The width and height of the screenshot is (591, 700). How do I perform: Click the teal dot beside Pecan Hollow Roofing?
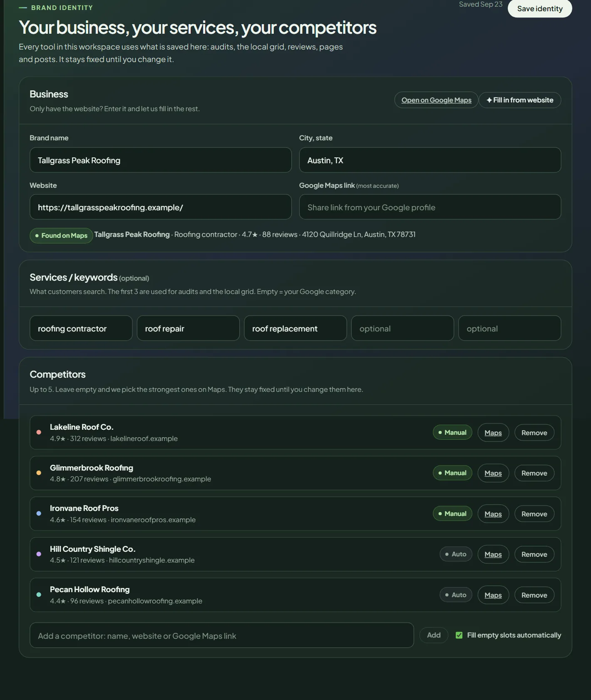[39, 595]
